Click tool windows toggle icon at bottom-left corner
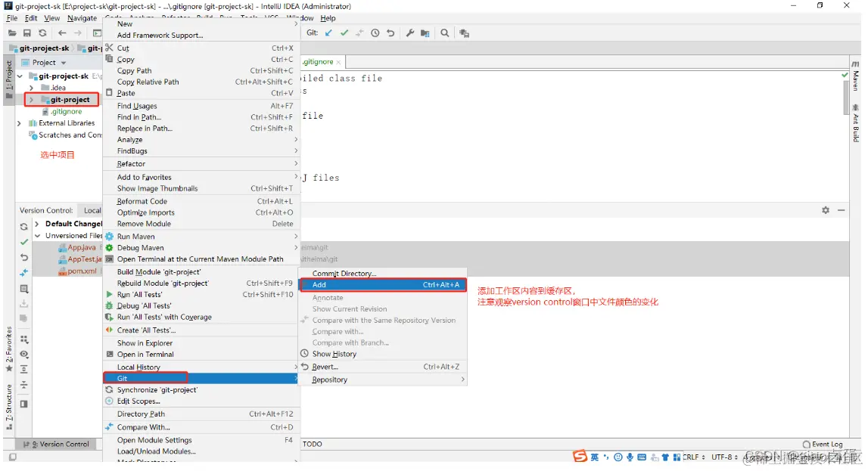Screen dimensions: 868x471 point(12,457)
